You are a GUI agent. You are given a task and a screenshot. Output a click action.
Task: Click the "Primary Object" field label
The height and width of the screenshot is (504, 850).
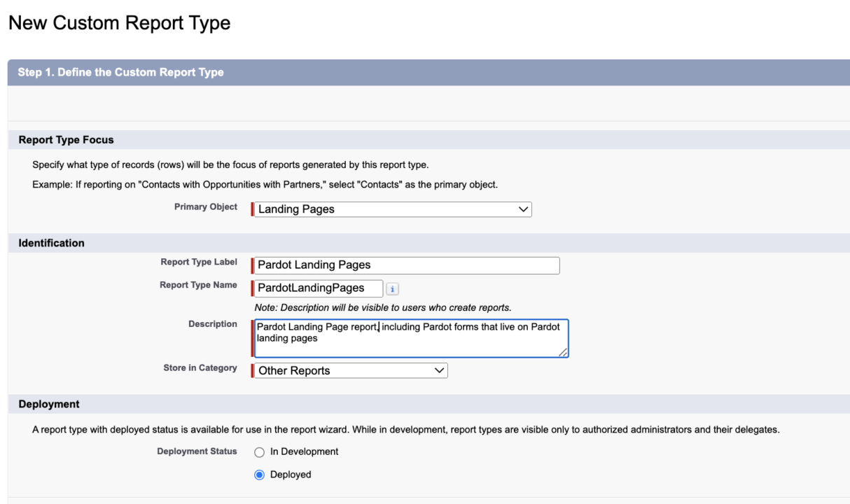coord(205,206)
